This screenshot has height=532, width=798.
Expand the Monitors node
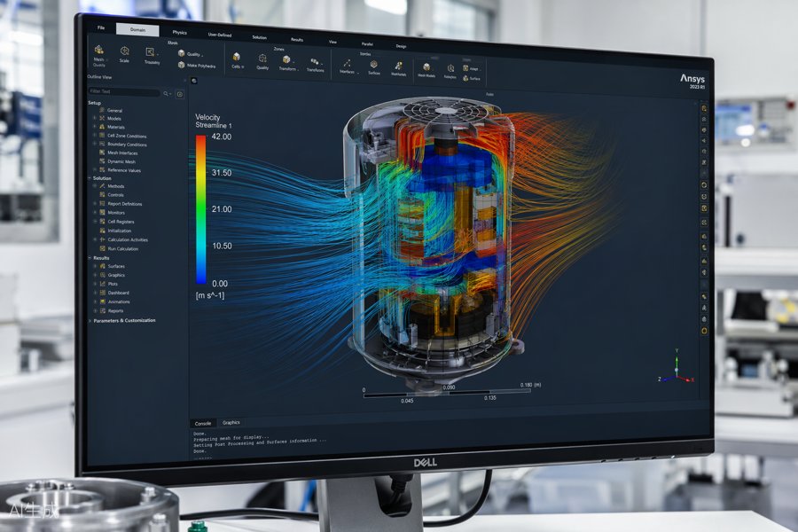pos(95,212)
